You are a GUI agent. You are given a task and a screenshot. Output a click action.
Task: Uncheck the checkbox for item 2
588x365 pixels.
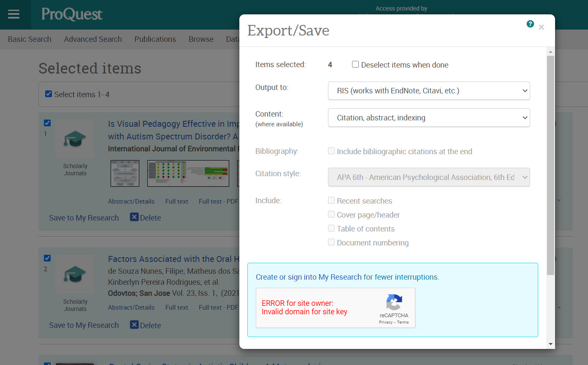click(x=47, y=258)
